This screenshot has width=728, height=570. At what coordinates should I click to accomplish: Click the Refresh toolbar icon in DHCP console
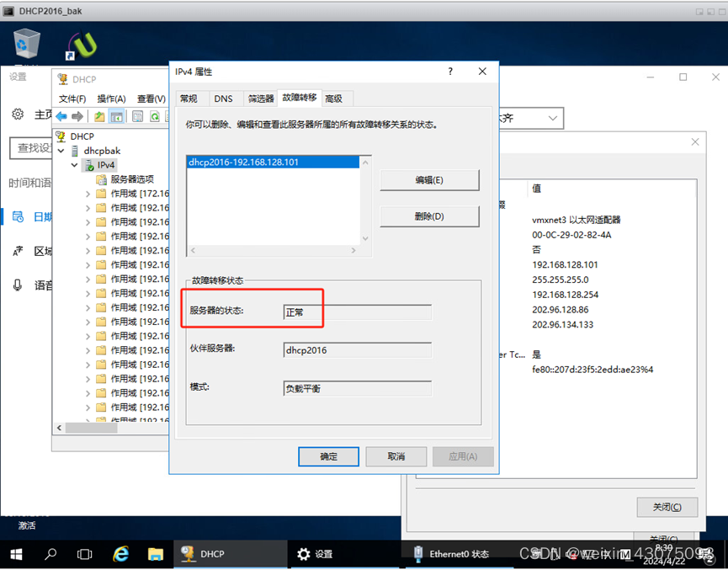pyautogui.click(x=155, y=116)
